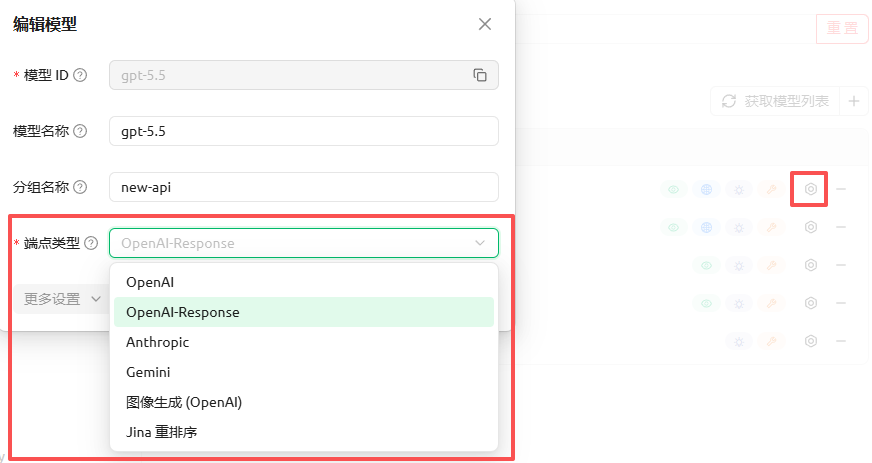Copy the gpt-5.5 model ID
Screen dimensions: 872x463
tap(480, 75)
